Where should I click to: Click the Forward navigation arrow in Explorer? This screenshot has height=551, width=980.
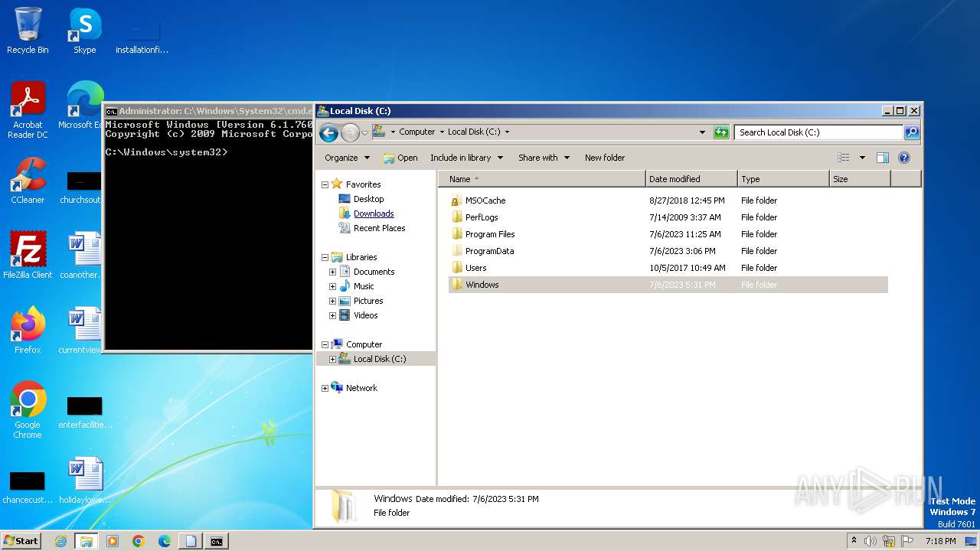(x=350, y=132)
